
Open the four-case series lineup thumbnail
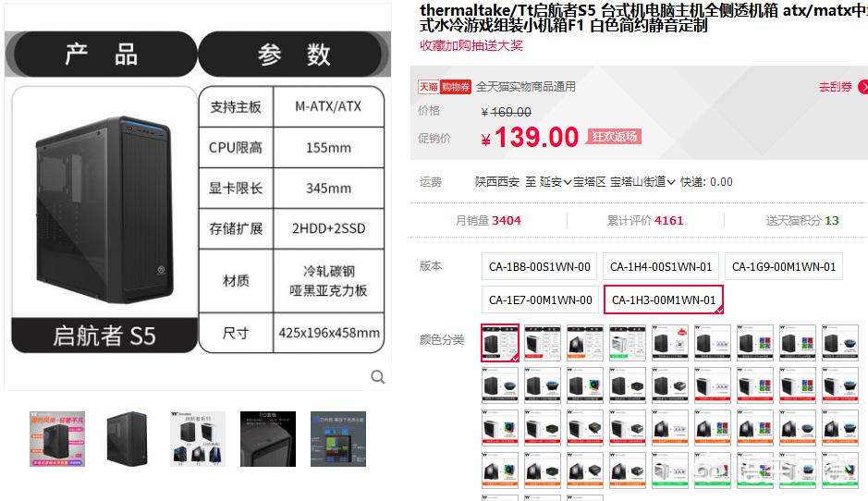coord(198,439)
